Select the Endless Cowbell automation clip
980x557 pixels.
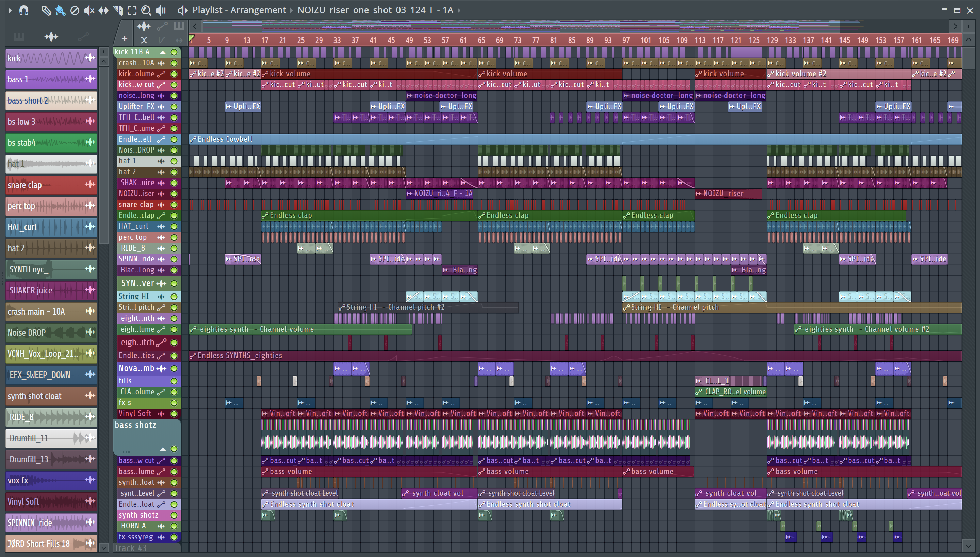click(x=575, y=139)
